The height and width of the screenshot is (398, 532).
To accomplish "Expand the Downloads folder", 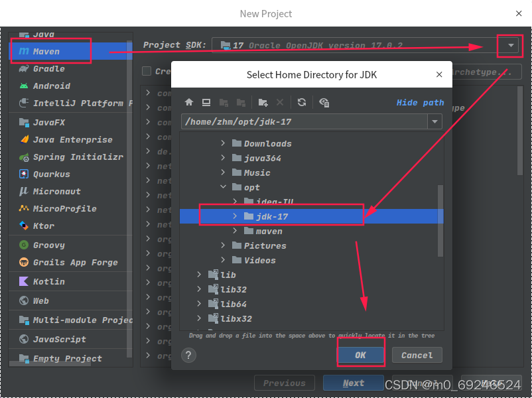I will pyautogui.click(x=223, y=143).
